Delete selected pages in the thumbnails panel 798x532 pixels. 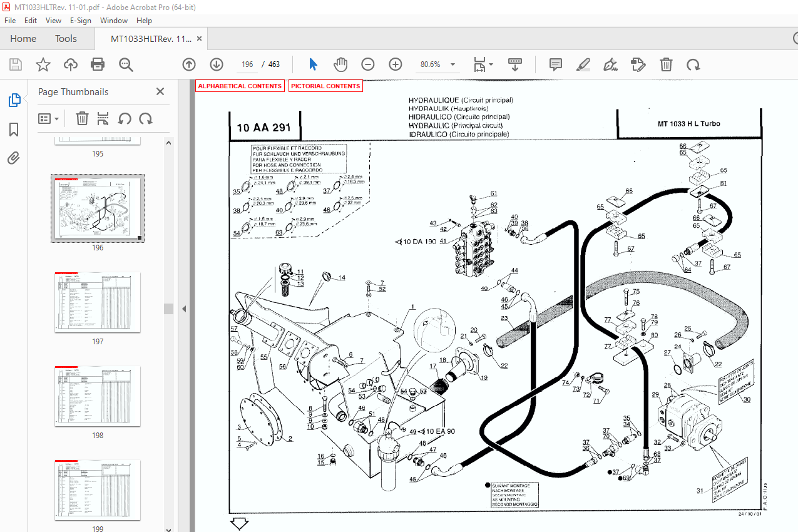(x=82, y=118)
